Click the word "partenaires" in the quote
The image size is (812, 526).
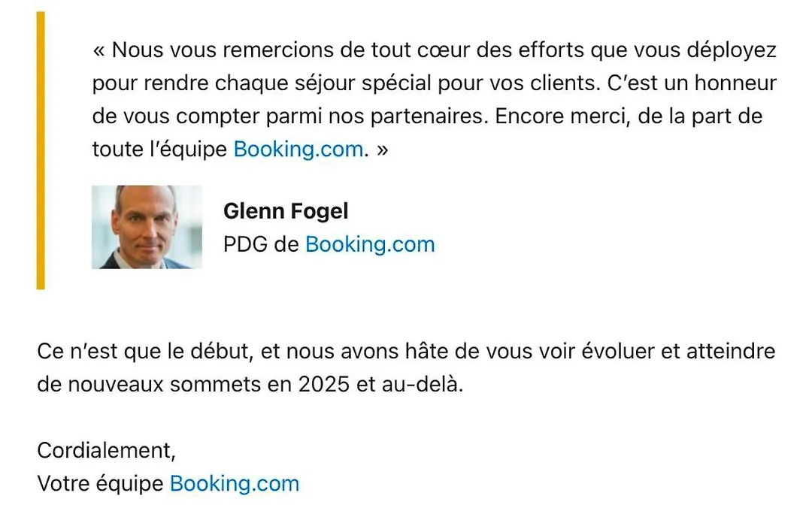(428, 116)
